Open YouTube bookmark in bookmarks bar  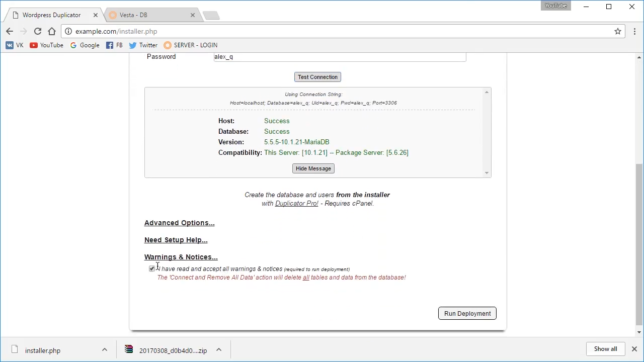coord(46,45)
